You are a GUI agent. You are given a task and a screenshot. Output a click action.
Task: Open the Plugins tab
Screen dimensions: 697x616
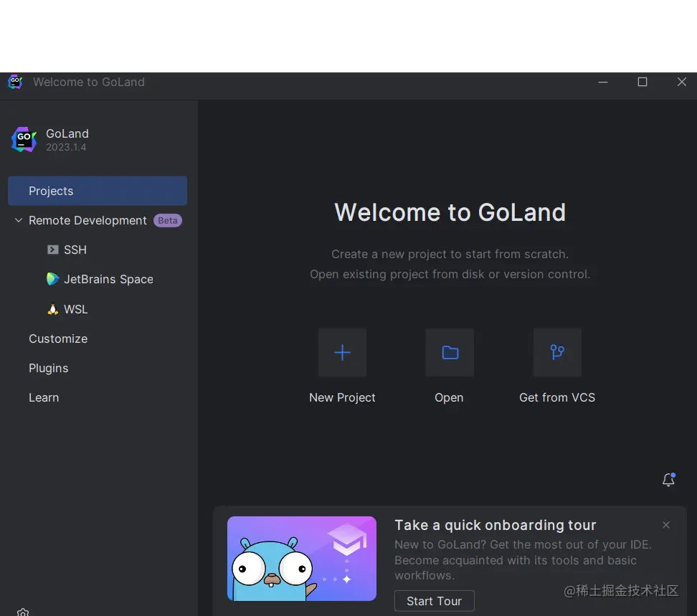click(49, 368)
